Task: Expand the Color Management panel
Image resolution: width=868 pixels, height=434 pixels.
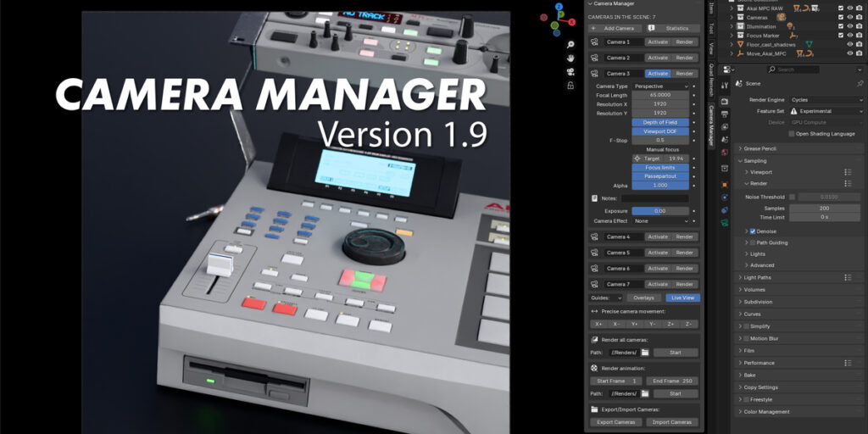Action: coord(798,412)
